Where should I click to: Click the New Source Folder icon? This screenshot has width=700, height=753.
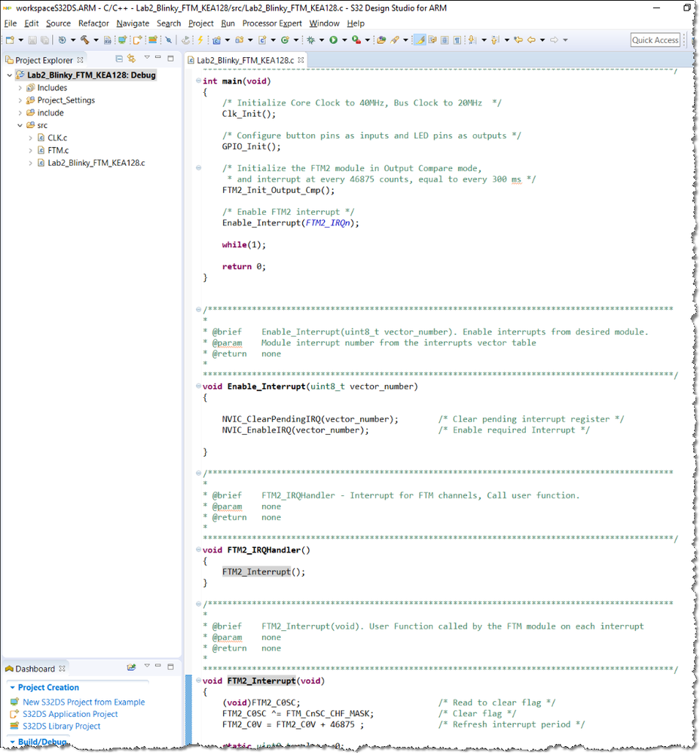click(239, 40)
